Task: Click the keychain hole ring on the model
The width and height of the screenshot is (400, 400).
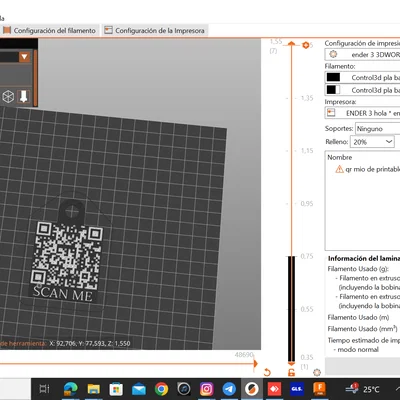Action: pyautogui.click(x=71, y=211)
